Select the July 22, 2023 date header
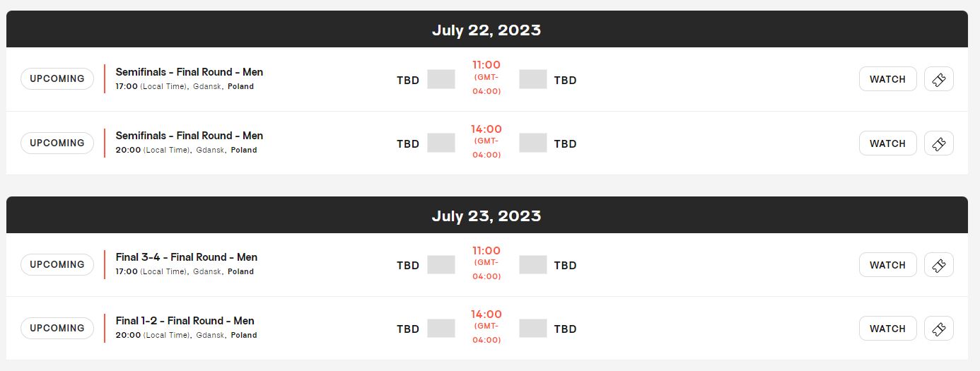 click(x=487, y=30)
